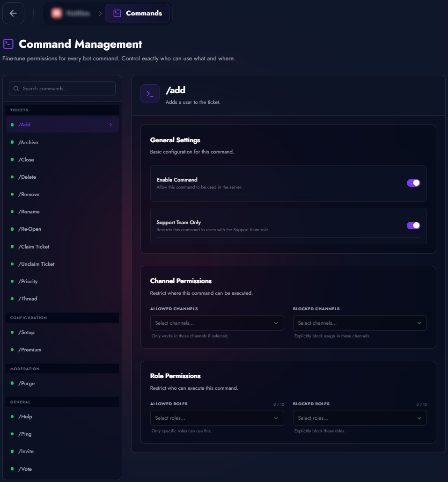The width and height of the screenshot is (448, 482).
Task: Click the magnifier icon in the search box
Action: [16, 88]
